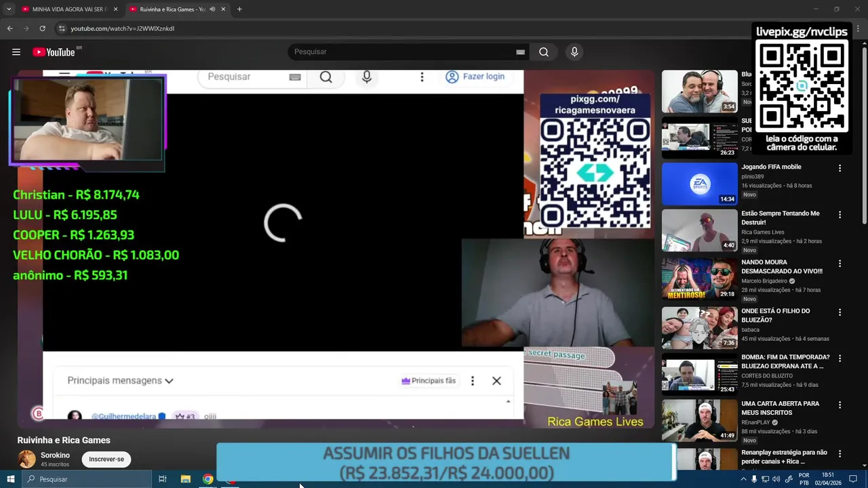The image size is (868, 488).
Task: Reload the current YouTube page
Action: [x=42, y=28]
